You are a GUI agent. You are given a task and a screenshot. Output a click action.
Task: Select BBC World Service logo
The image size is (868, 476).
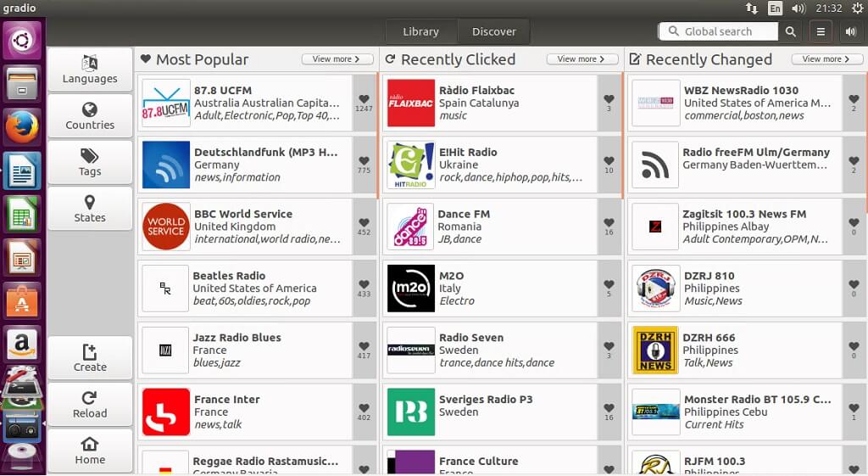[165, 226]
